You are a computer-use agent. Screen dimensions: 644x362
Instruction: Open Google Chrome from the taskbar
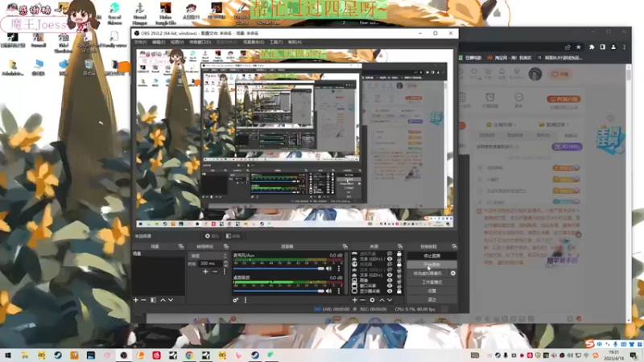[x=189, y=356]
